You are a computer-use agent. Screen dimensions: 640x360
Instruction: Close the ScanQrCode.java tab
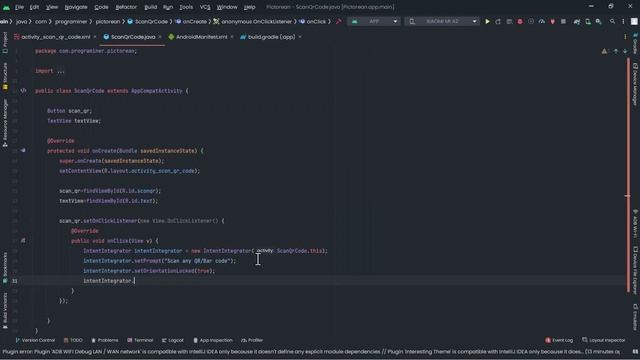pos(160,37)
